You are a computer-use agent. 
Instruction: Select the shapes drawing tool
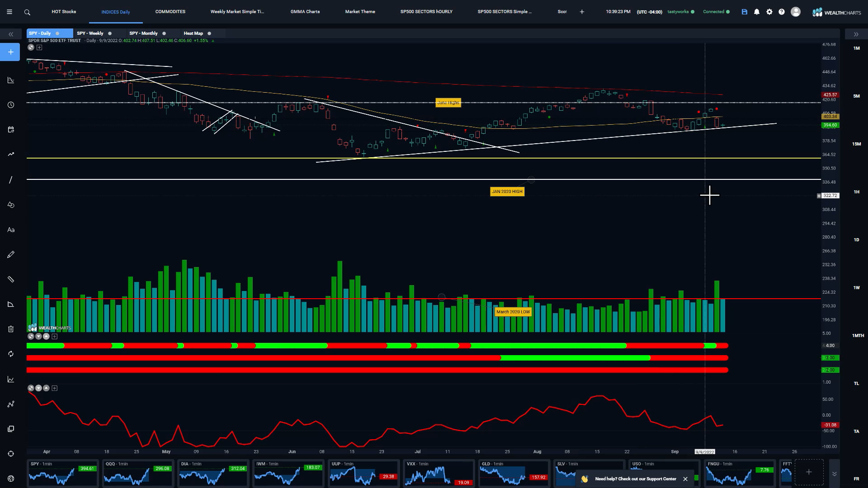click(11, 205)
